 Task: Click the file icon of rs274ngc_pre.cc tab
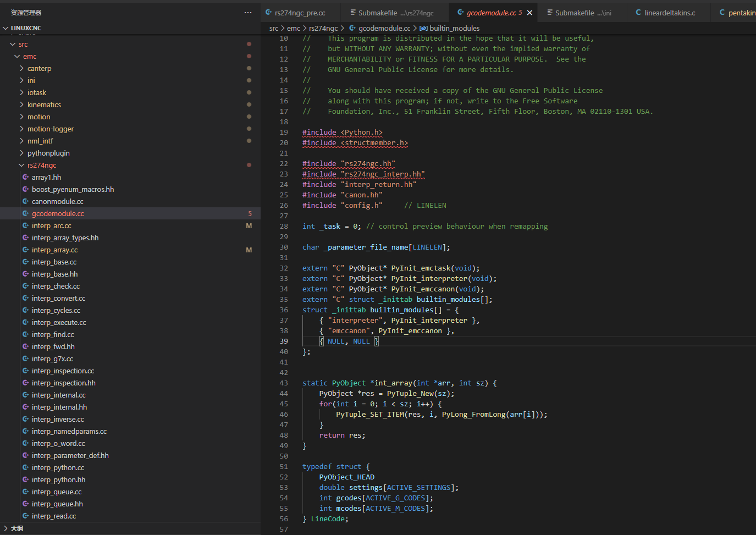(268, 13)
